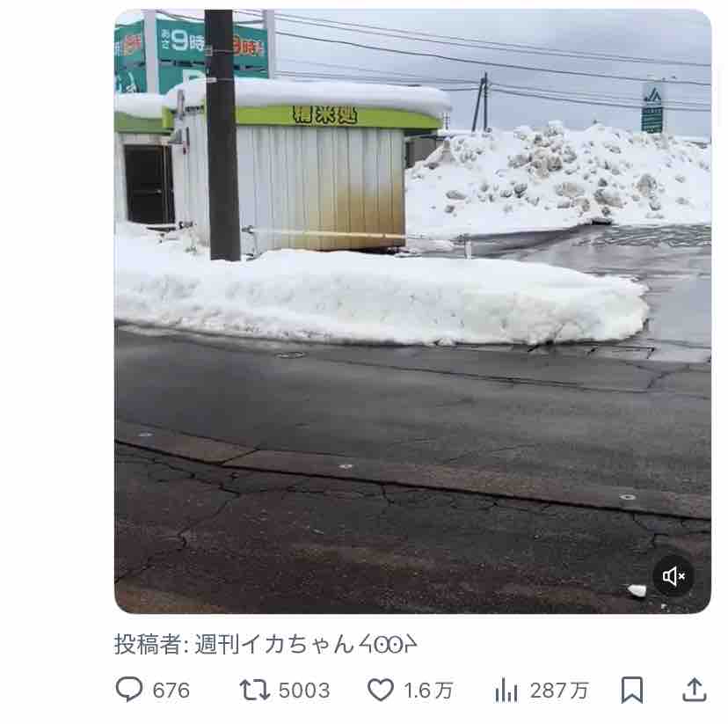Click the 676 replies count
Image resolution: width=728 pixels, height=724 pixels.
(171, 691)
